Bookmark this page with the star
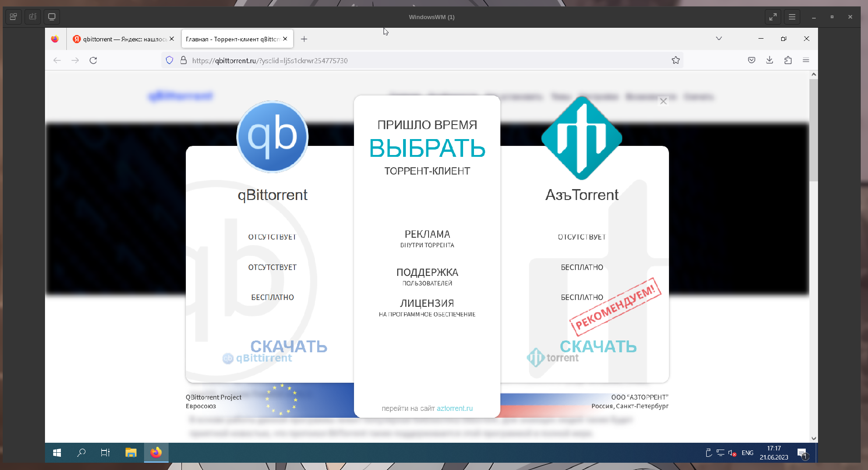 tap(676, 60)
